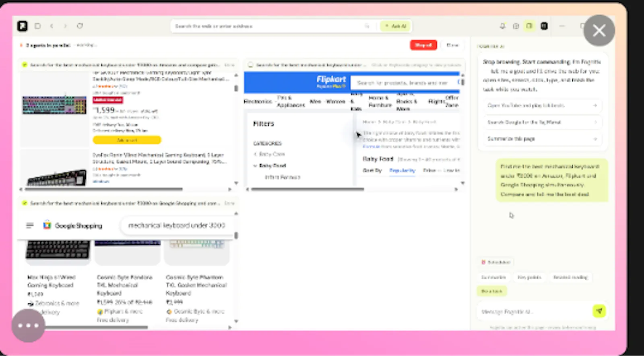Click the highlighted 'Do a task' chip
The image size is (644, 357).
click(492, 291)
